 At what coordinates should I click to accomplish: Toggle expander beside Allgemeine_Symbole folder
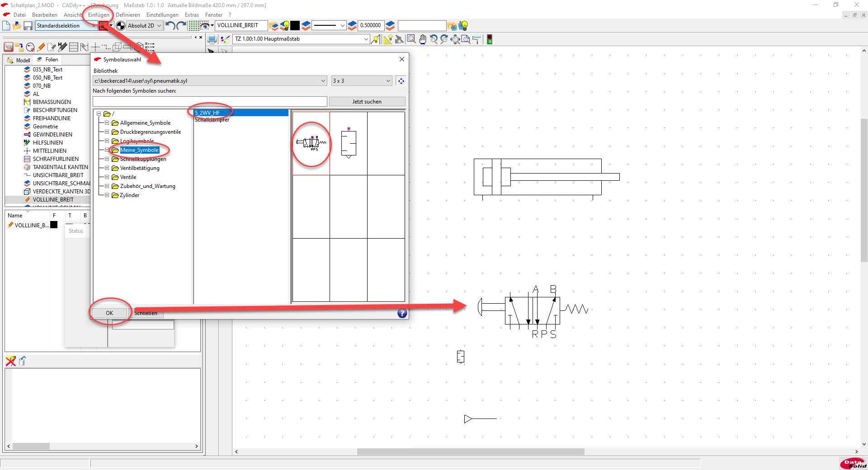[107, 123]
